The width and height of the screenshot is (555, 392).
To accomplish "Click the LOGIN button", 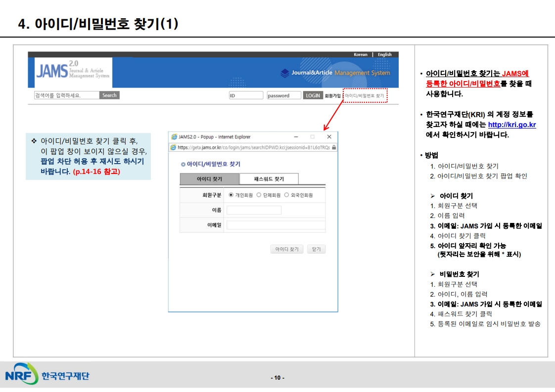I will coord(313,95).
